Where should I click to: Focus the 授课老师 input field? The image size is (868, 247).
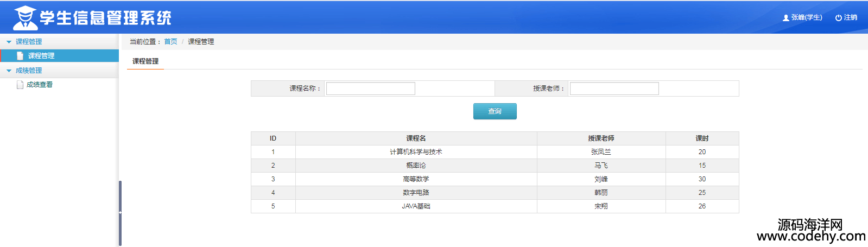pyautogui.click(x=614, y=88)
